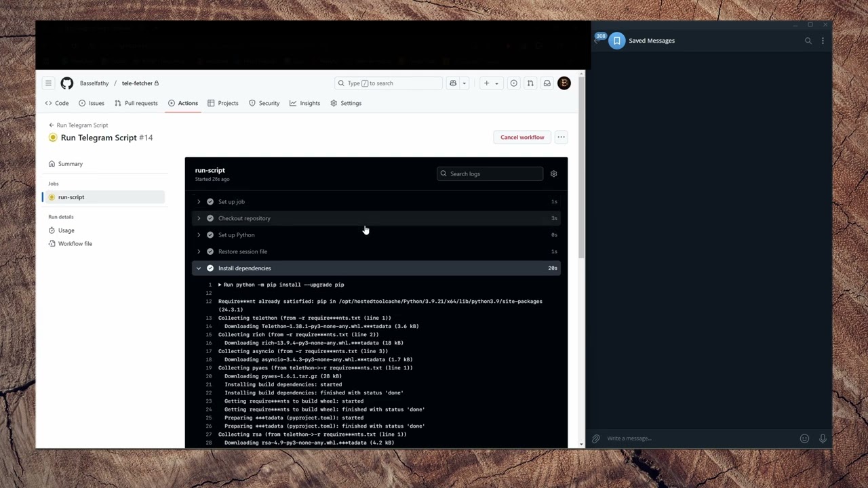868x488 pixels.
Task: Expand the Checkout repository step
Action: coord(376,218)
